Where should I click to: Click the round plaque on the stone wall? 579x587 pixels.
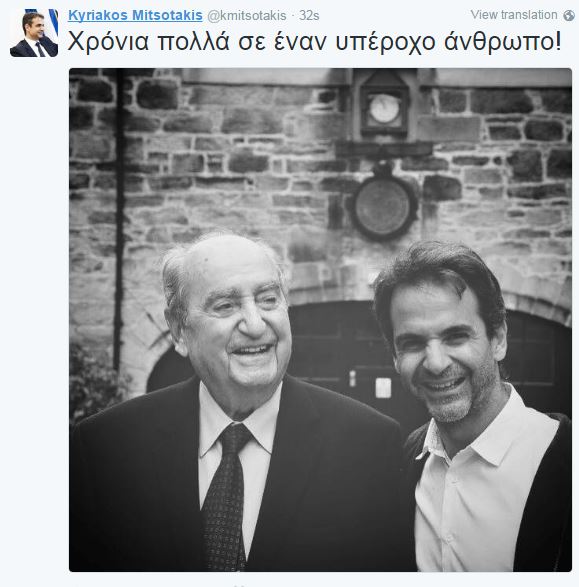click(383, 207)
